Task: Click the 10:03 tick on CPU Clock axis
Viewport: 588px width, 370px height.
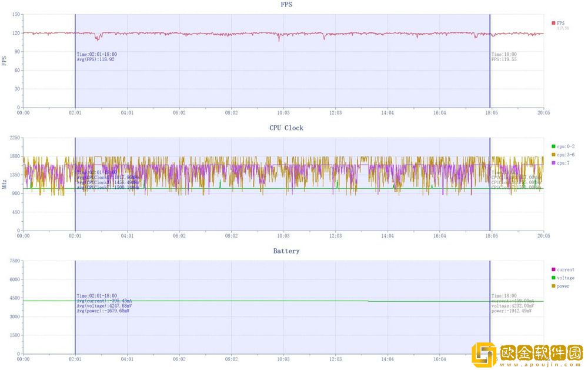Action: click(283, 235)
